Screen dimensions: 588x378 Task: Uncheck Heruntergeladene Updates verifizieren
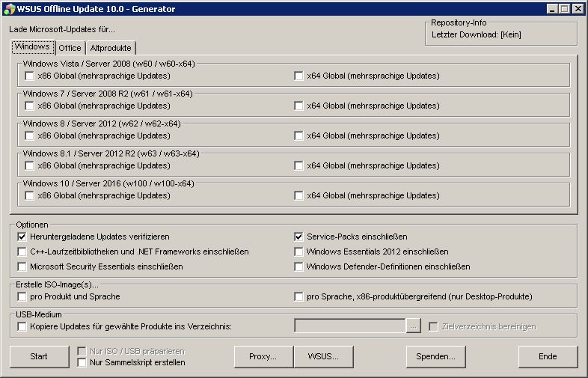(x=22, y=237)
